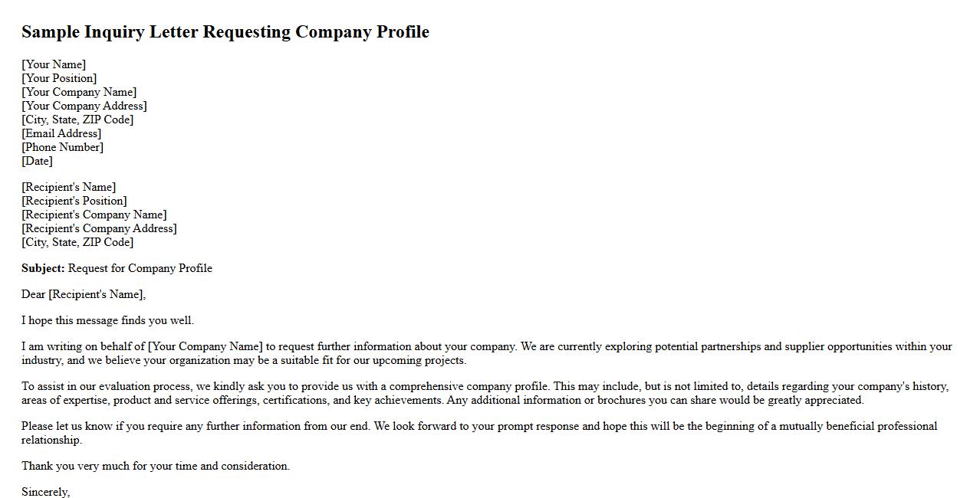Click the 'Request for Company Profile' subject text
The width and height of the screenshot is (980, 498).
(140, 268)
